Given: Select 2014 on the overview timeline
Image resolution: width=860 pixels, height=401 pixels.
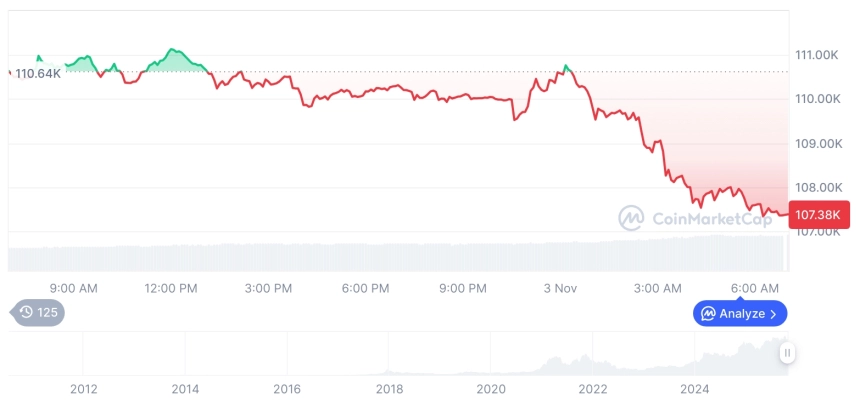Looking at the screenshot, I should point(185,388).
